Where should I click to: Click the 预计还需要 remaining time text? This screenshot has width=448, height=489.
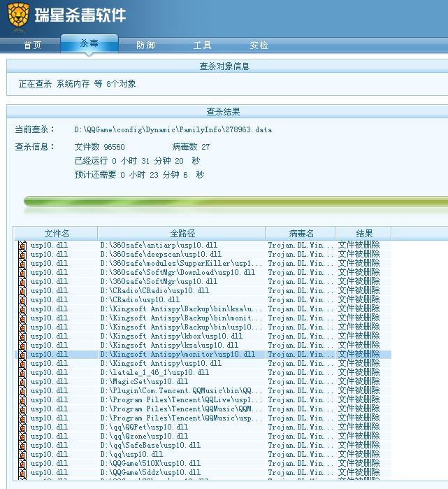[139, 175]
